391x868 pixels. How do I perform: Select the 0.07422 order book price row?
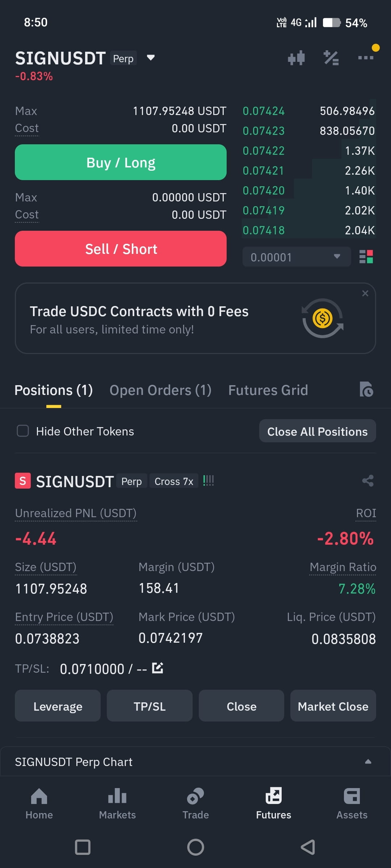click(x=309, y=150)
